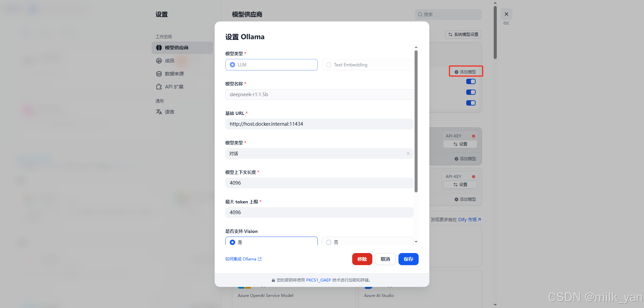The height and width of the screenshot is (308, 644).
Task: Click the model context length field
Action: point(319,183)
